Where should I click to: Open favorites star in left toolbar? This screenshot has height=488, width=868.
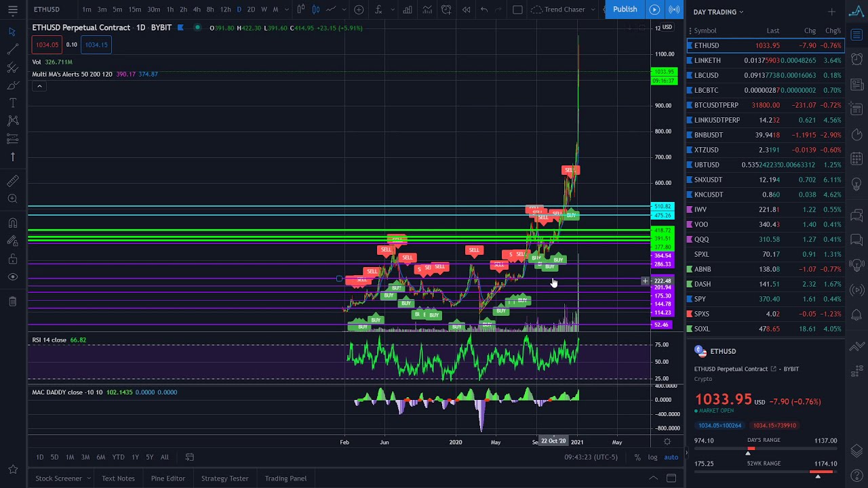[12, 469]
